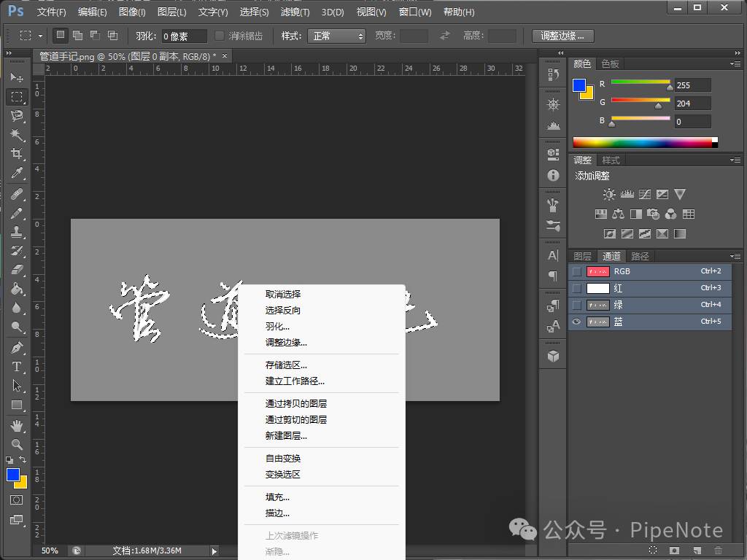The width and height of the screenshot is (747, 560).
Task: Select the Lasso tool
Action: 17,116
